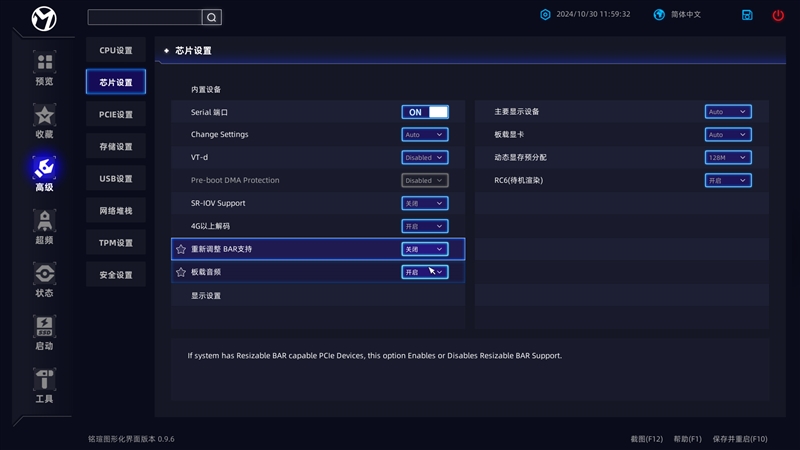Open the 收藏 favorites star icon
The height and width of the screenshot is (450, 800).
(44, 115)
